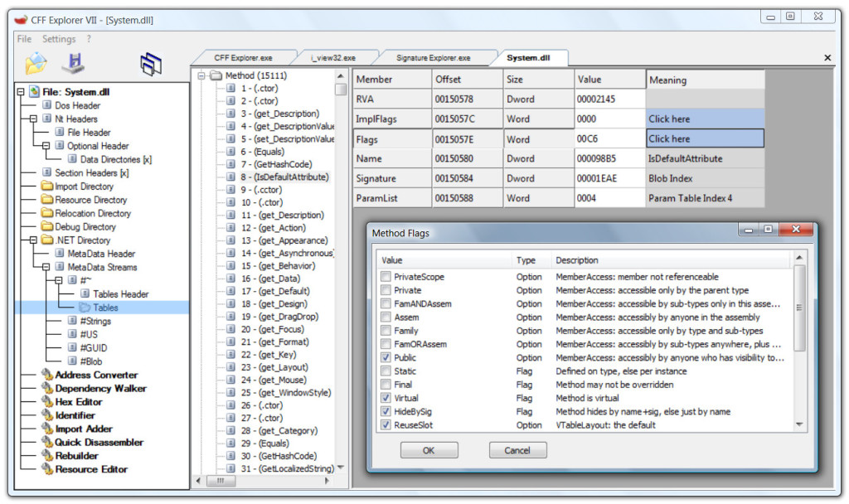Collapse the Method (15111) tree node
Viewport: 849px width, 504px height.
pos(202,75)
